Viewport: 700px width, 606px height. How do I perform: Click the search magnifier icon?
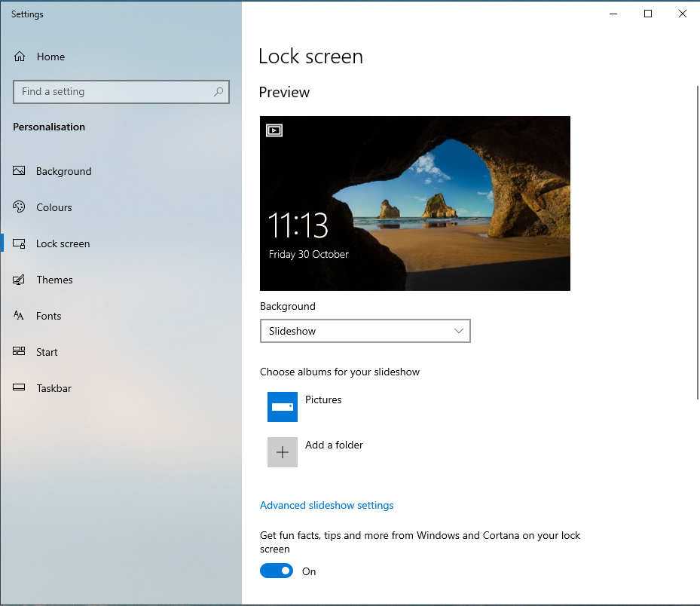[219, 91]
